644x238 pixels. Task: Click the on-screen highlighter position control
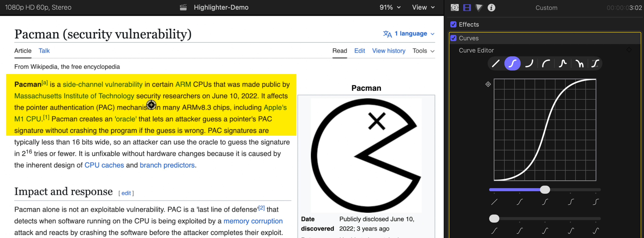pos(151,105)
